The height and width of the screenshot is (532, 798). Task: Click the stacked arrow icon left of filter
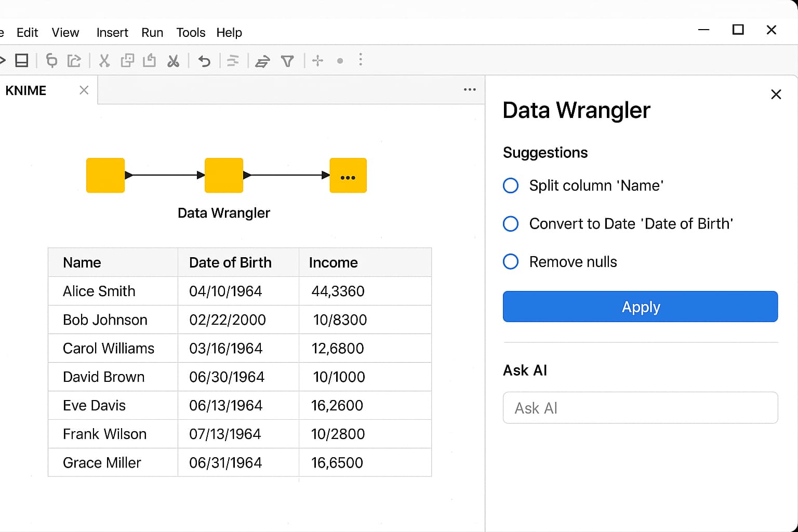262,61
